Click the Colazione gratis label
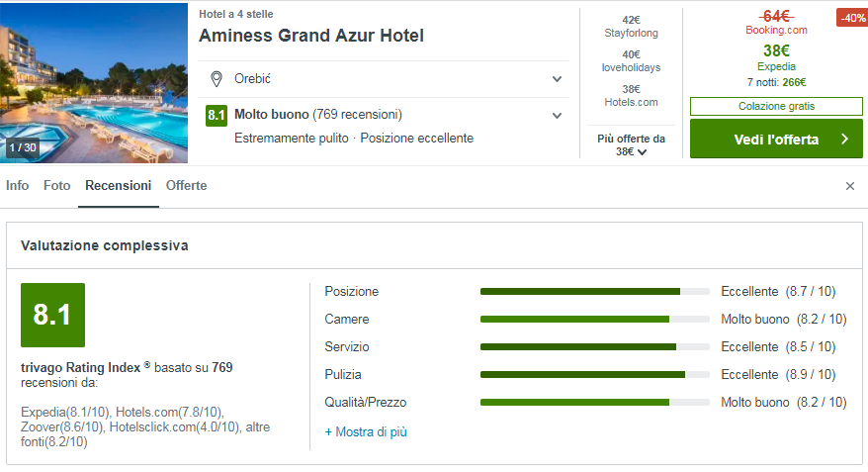Viewport: 868px width, 472px height. point(776,107)
